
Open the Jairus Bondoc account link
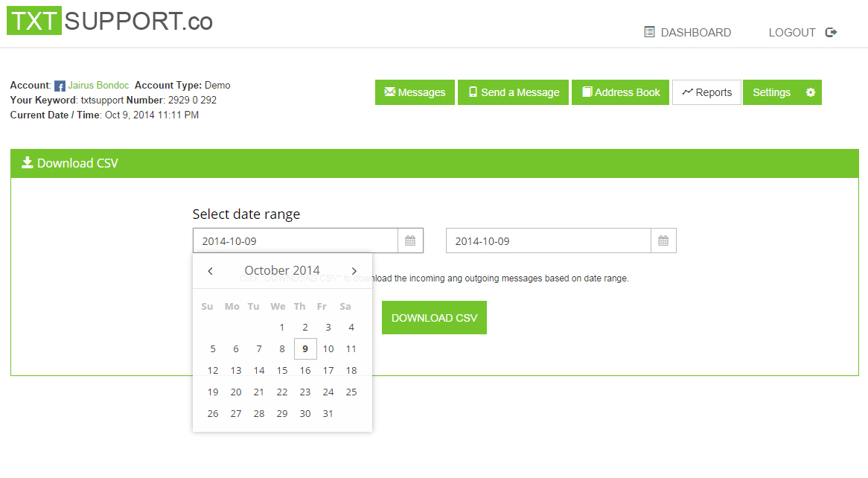coord(98,86)
